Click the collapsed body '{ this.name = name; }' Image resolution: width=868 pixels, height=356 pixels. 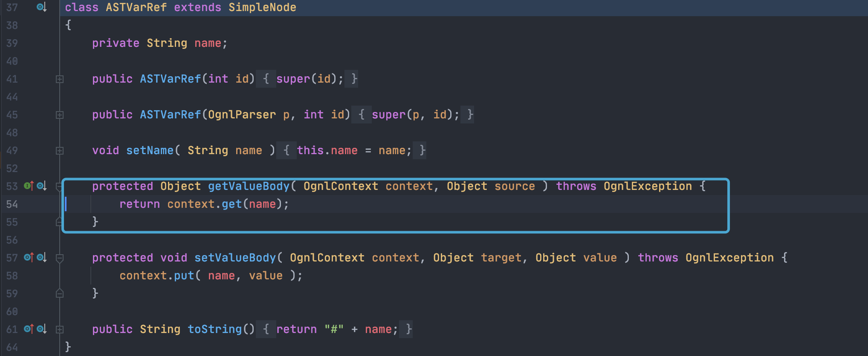351,150
